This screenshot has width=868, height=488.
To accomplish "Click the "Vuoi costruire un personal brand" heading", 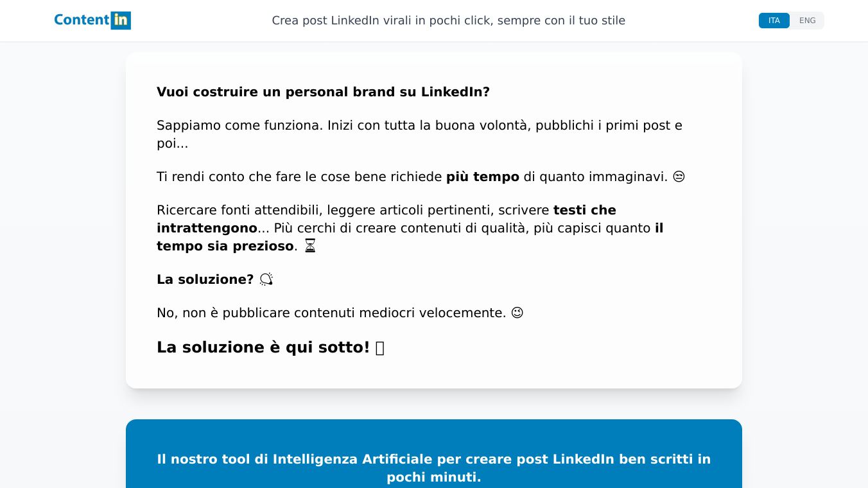I will click(x=323, y=92).
